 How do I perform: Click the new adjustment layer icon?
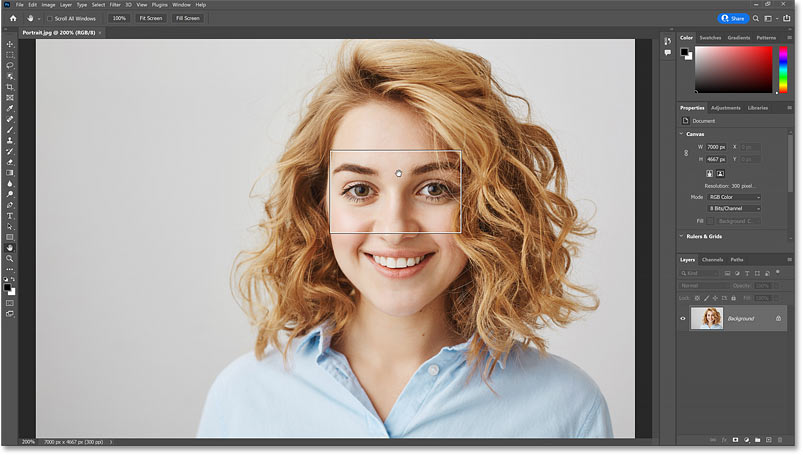coord(747,440)
